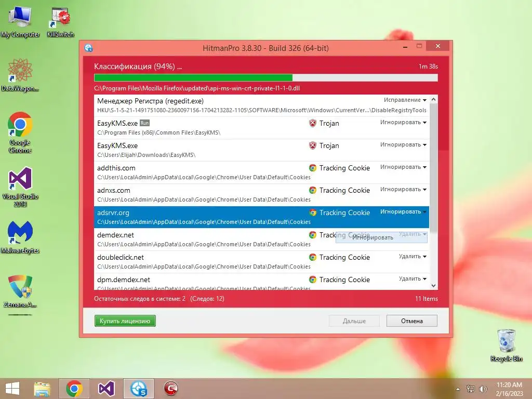
Task: Click Chrome icon beside addthis.com cookie
Action: [x=313, y=168]
